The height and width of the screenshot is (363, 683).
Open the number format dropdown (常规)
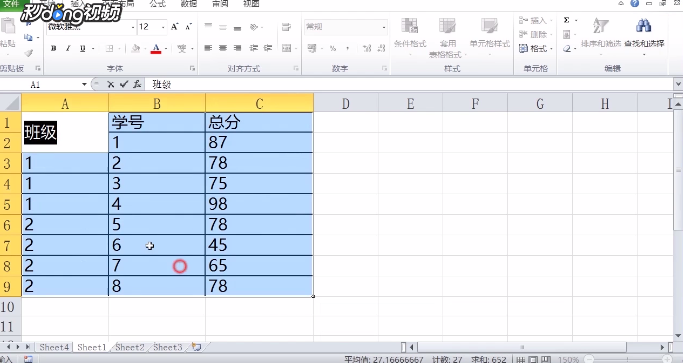[384, 27]
